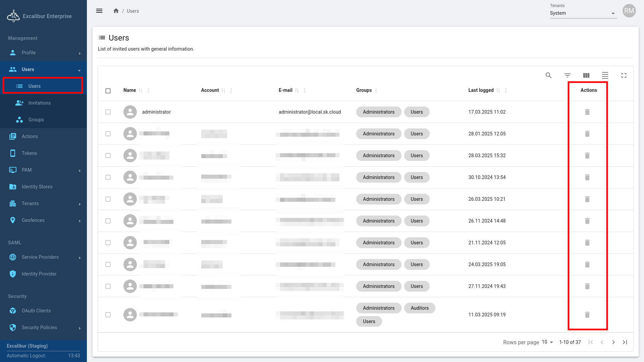Image resolution: width=644 pixels, height=362 pixels.
Task: Check the select-all header checkbox
Action: [x=108, y=91]
